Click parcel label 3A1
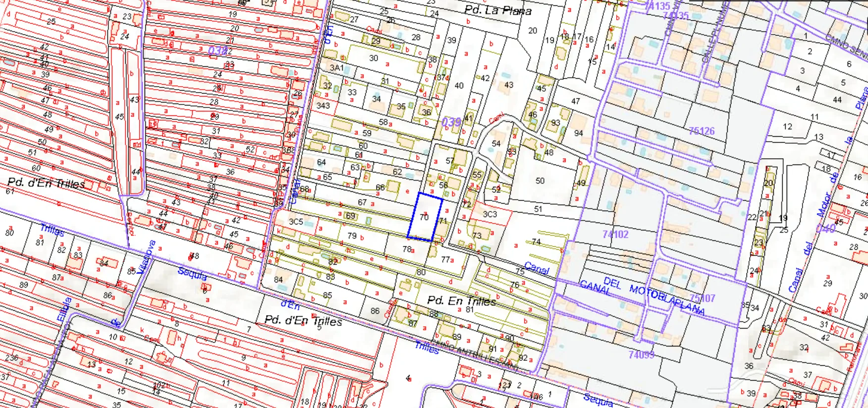Image resolution: width=868 pixels, height=408 pixels. [337, 68]
